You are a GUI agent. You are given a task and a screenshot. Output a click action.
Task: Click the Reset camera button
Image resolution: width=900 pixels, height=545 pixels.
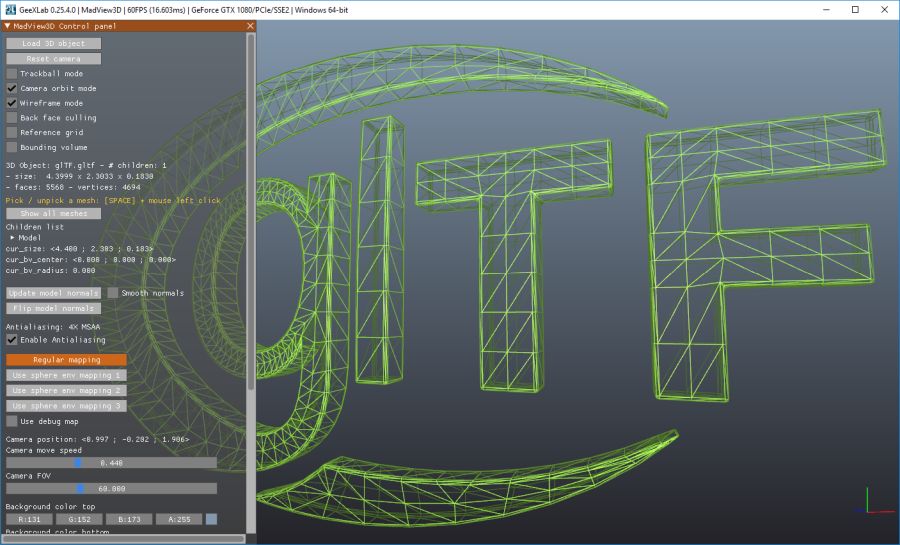coord(53,59)
